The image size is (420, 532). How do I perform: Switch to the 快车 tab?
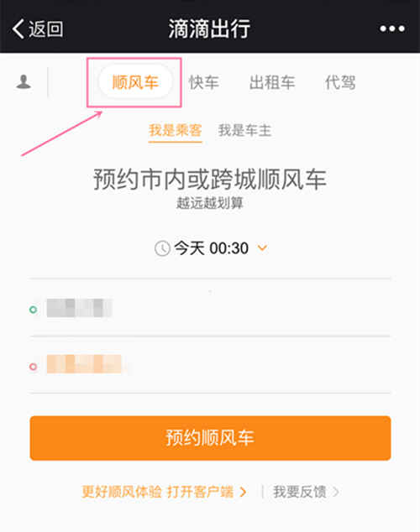204,82
